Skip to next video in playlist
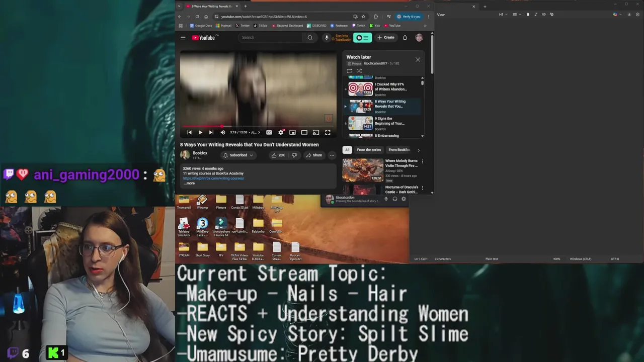 click(211, 132)
